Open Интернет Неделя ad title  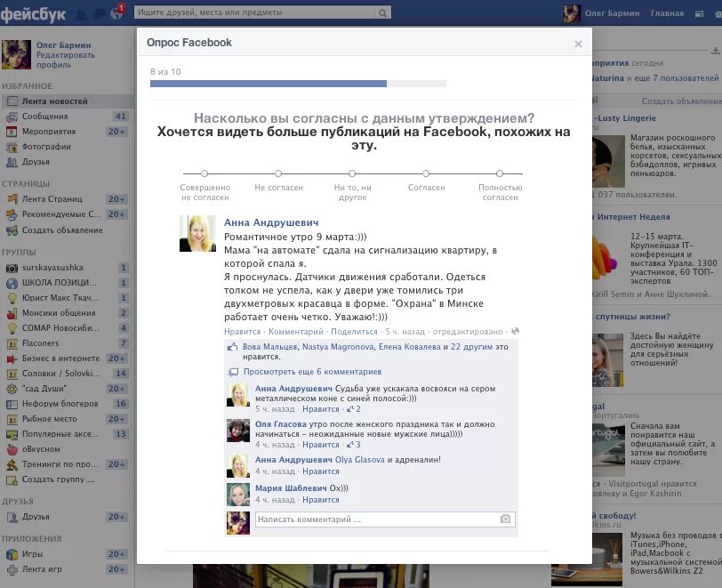(633, 216)
